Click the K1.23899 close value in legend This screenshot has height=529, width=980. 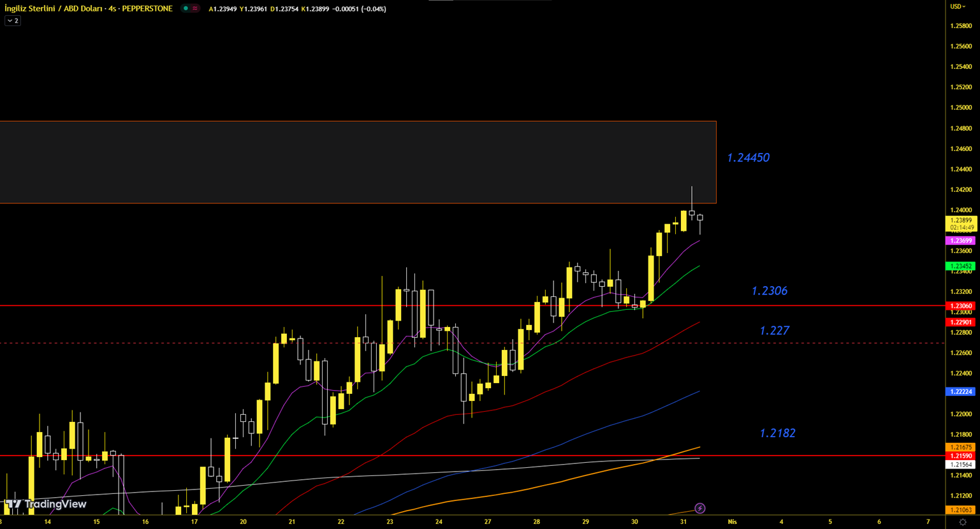tap(315, 9)
